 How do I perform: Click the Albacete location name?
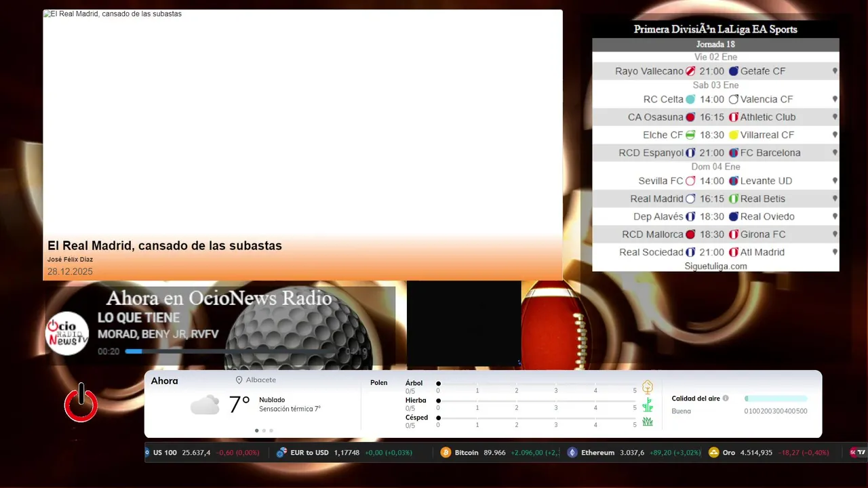pos(261,380)
